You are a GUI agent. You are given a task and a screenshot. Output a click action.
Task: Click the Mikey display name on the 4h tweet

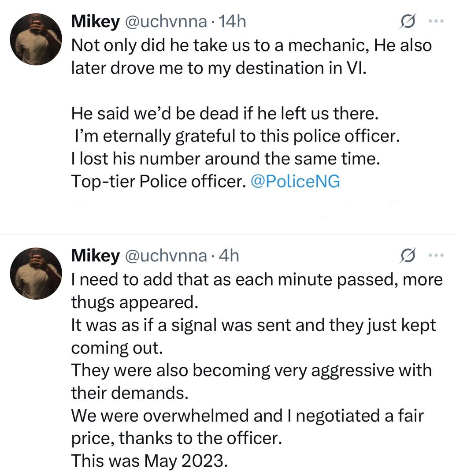coord(96,256)
